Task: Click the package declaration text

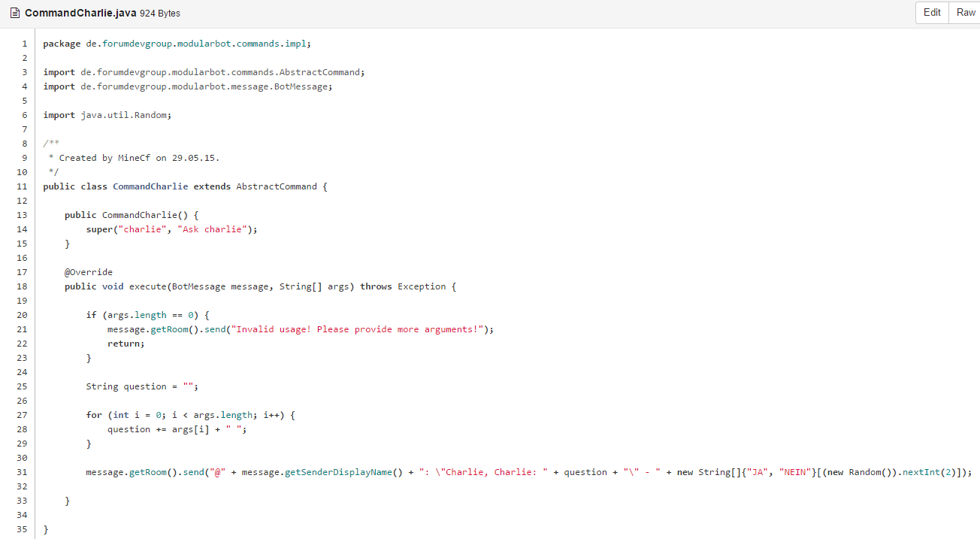Action: (x=177, y=44)
